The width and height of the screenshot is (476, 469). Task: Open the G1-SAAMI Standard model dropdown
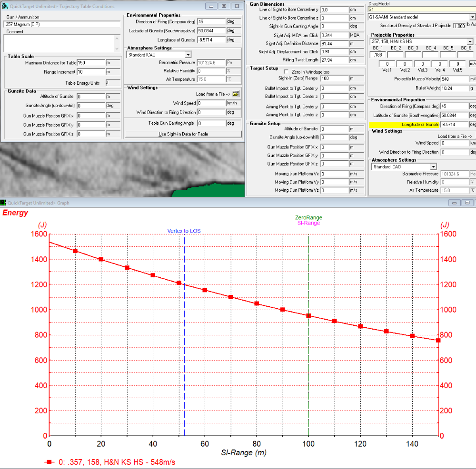pyautogui.click(x=473, y=17)
